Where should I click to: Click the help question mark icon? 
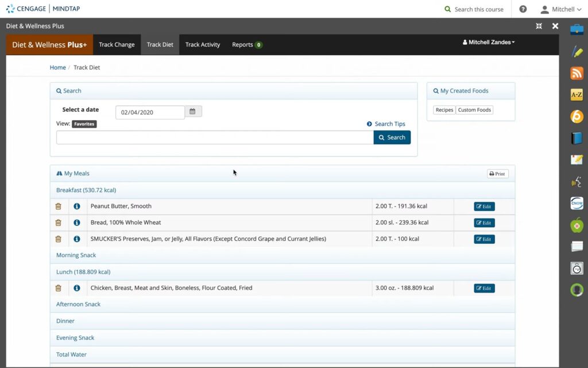(x=523, y=9)
